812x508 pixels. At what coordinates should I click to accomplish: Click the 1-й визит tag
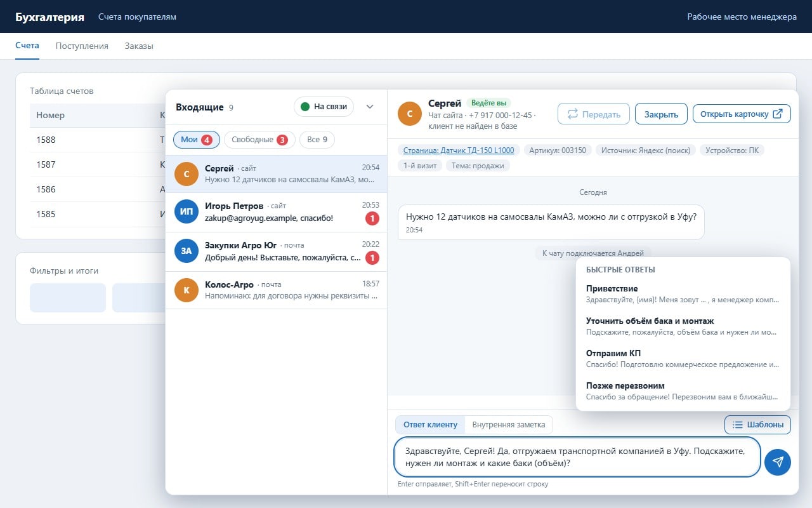(x=421, y=166)
